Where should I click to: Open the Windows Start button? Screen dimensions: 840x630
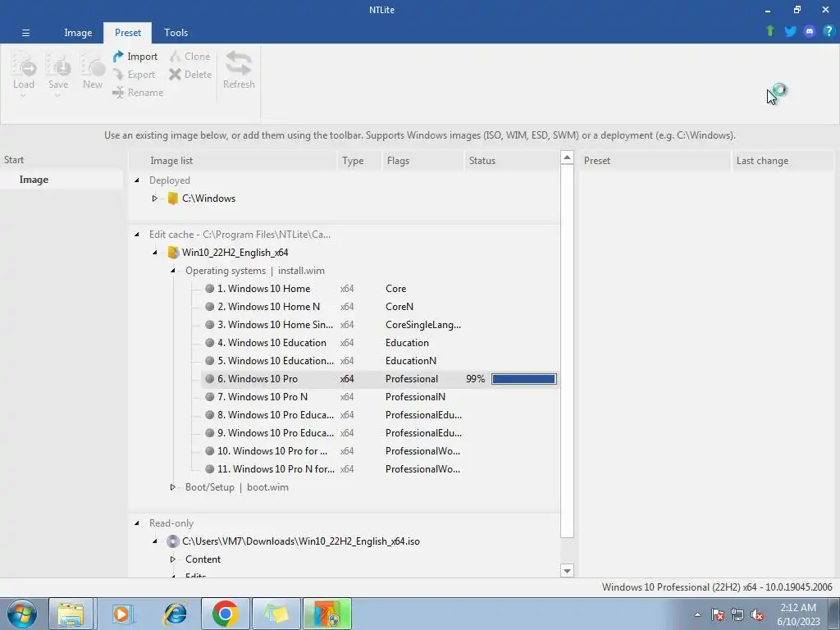tap(22, 614)
